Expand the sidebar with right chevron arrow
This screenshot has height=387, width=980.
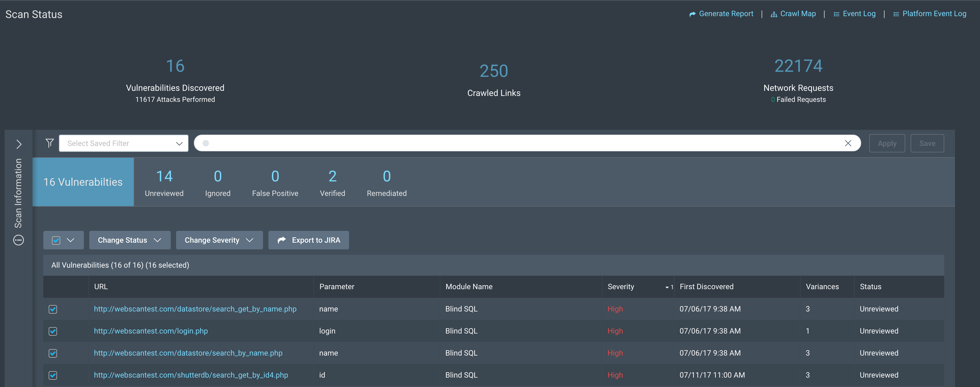pos(19,144)
